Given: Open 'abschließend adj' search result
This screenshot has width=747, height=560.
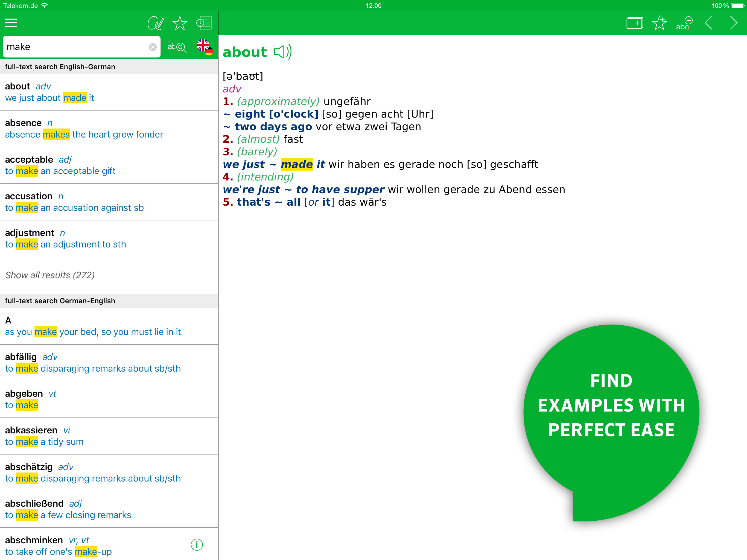Looking at the screenshot, I should pyautogui.click(x=109, y=509).
